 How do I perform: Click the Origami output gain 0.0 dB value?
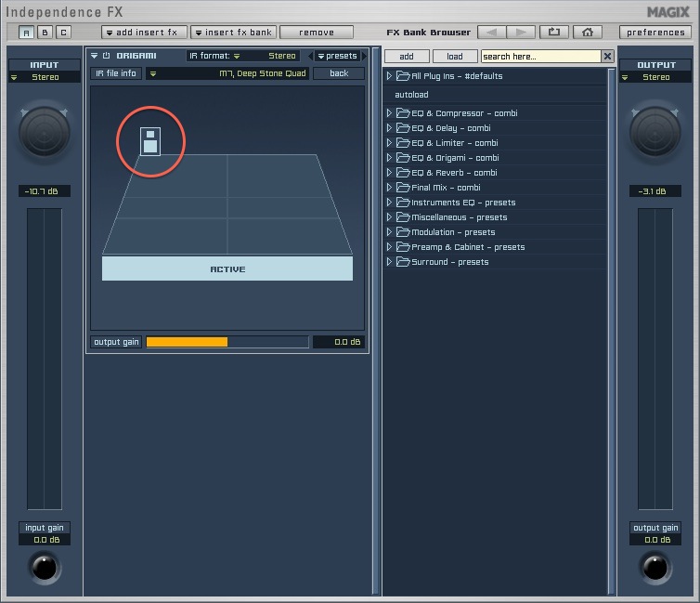(339, 342)
